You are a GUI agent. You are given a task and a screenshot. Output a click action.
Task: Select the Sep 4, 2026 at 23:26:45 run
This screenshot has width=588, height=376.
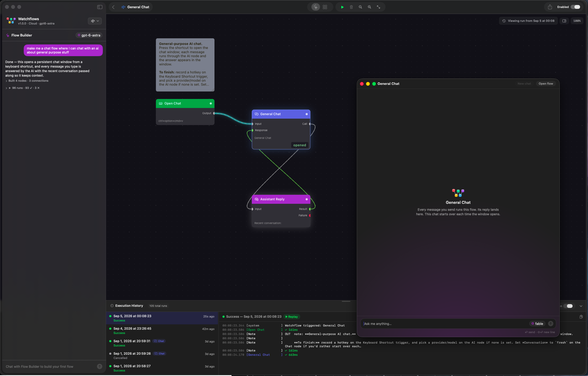pyautogui.click(x=162, y=330)
